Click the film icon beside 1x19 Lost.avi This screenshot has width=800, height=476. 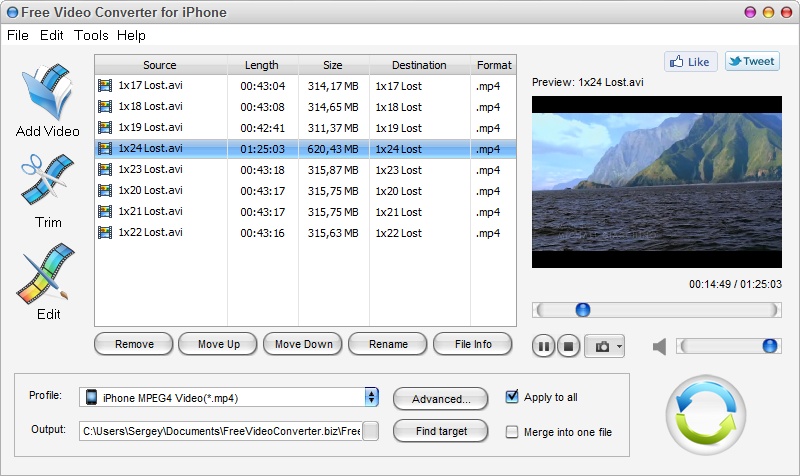pyautogui.click(x=105, y=128)
